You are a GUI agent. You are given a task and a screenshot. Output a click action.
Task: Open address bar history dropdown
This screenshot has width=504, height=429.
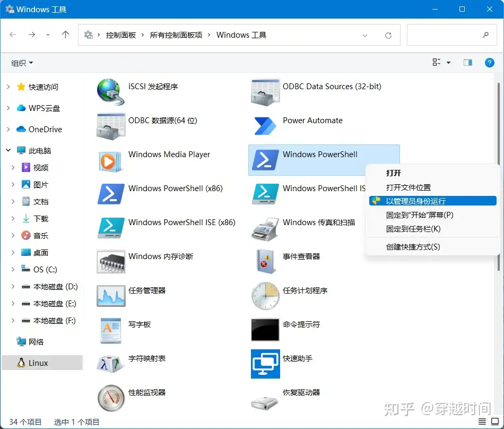(x=365, y=36)
